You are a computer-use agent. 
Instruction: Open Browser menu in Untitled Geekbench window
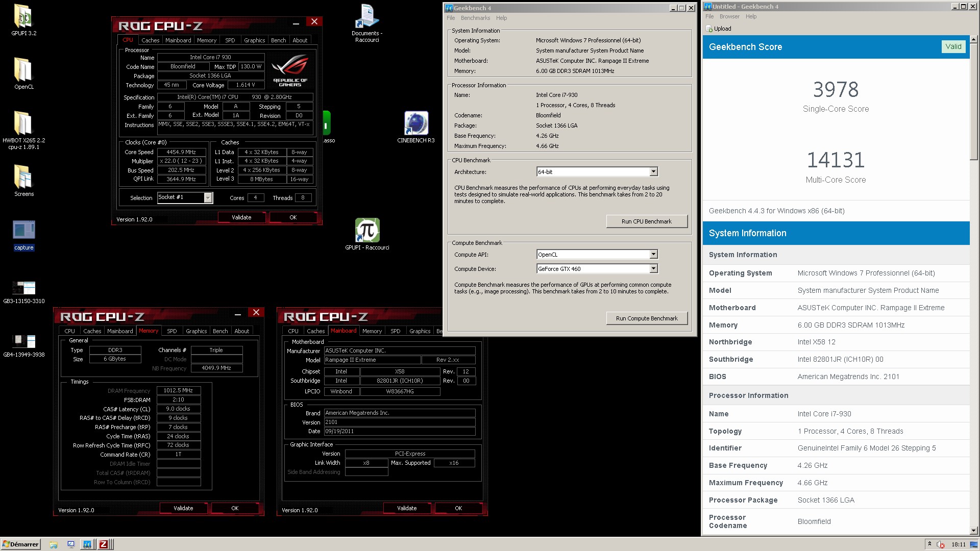click(x=729, y=16)
